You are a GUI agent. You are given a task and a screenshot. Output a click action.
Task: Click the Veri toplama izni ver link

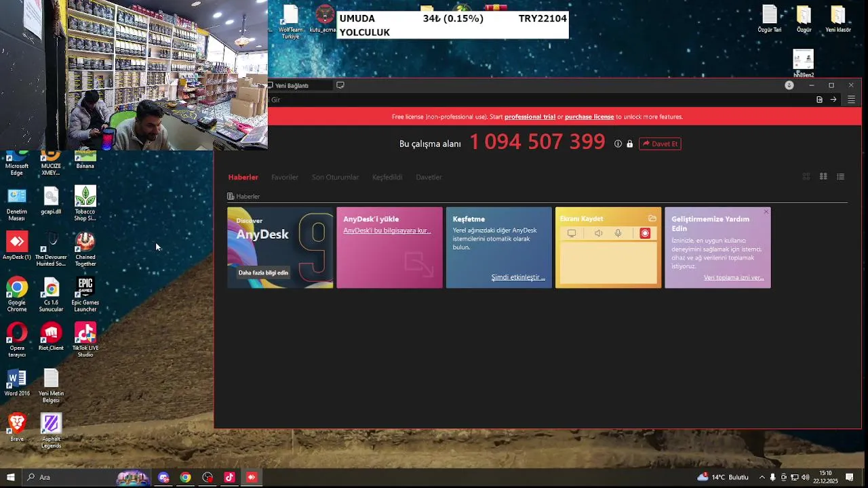734,277
